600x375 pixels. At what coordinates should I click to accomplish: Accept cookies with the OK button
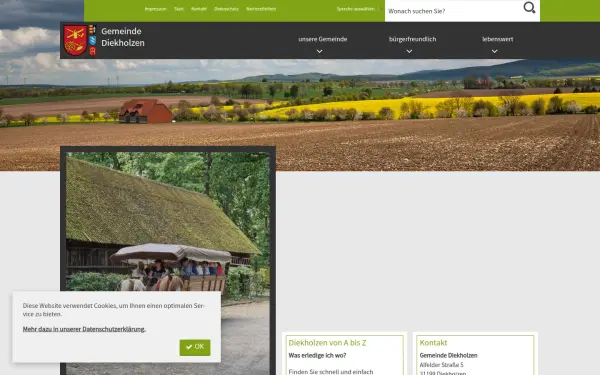click(x=195, y=347)
